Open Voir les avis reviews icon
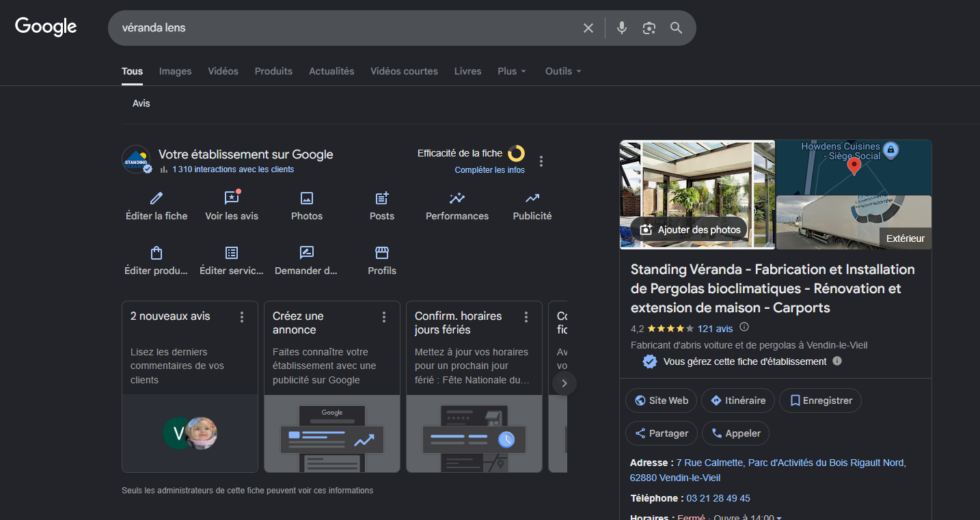This screenshot has height=520, width=980. pos(232,198)
